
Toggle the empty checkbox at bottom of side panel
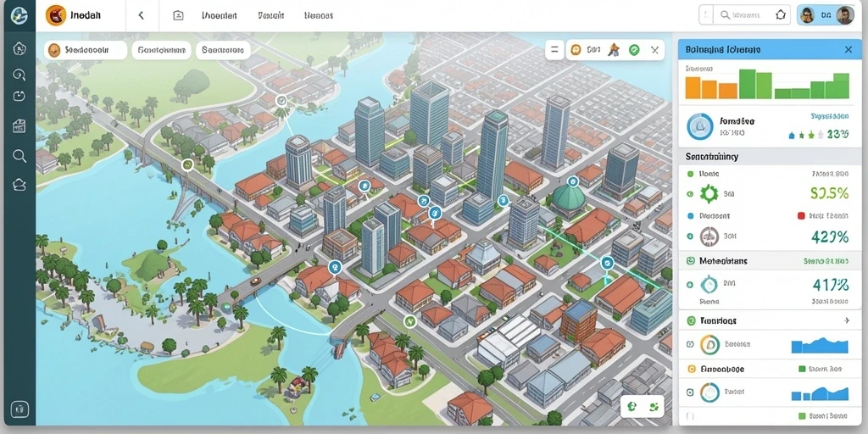[690, 415]
